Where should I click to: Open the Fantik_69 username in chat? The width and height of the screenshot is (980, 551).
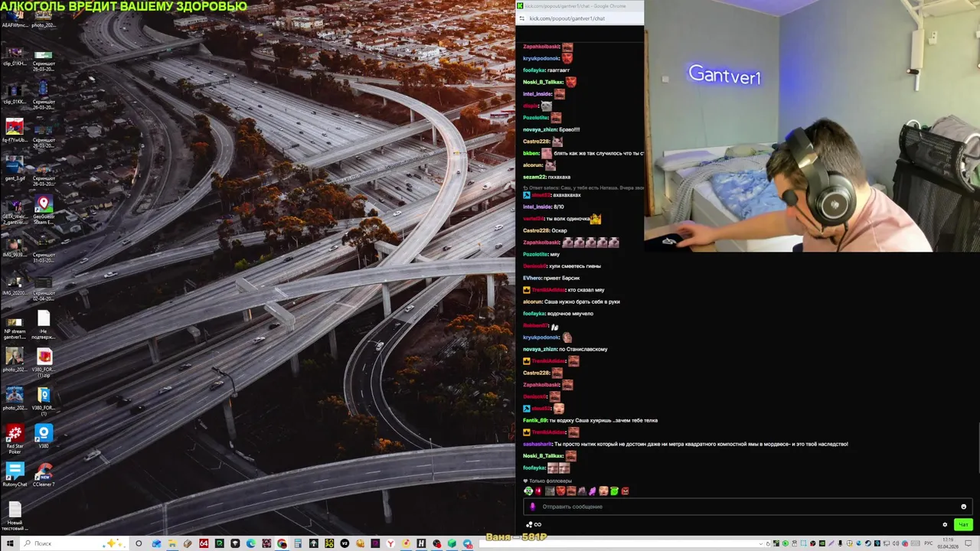tap(534, 420)
